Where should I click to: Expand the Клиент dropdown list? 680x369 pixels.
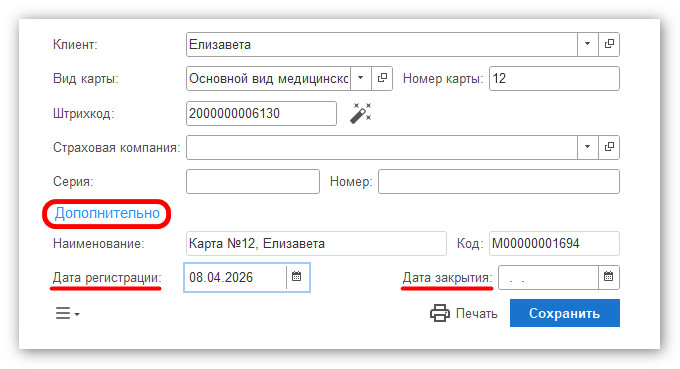588,44
